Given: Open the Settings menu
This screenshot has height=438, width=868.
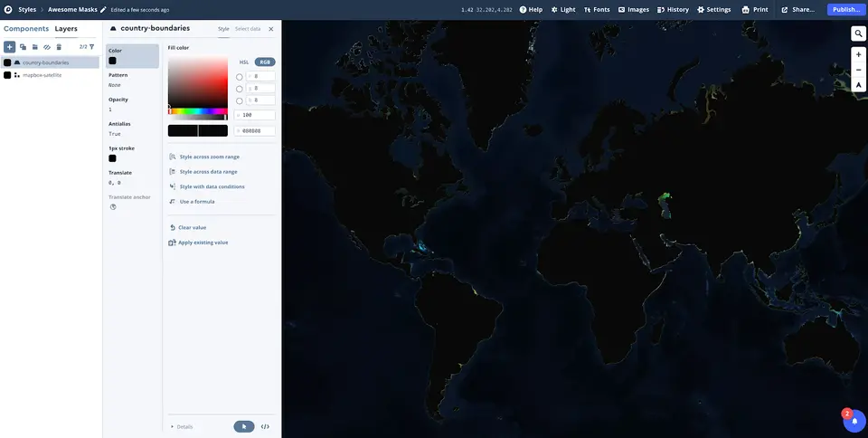Looking at the screenshot, I should pos(713,9).
